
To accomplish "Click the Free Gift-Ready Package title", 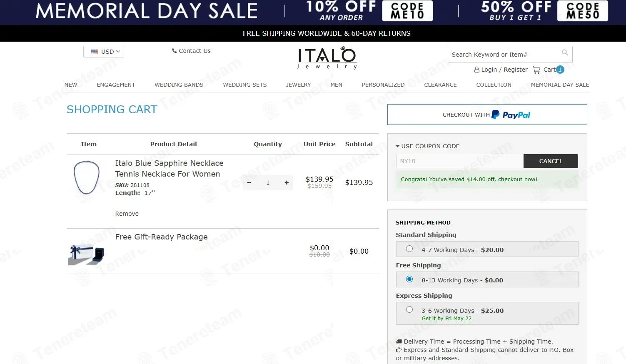I will pyautogui.click(x=161, y=237).
